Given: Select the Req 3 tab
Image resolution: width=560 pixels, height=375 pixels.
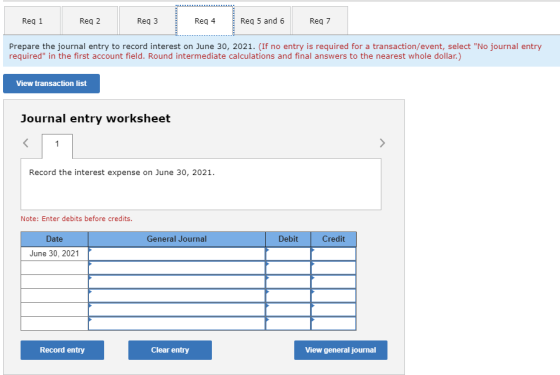Looking at the screenshot, I should pos(148,21).
